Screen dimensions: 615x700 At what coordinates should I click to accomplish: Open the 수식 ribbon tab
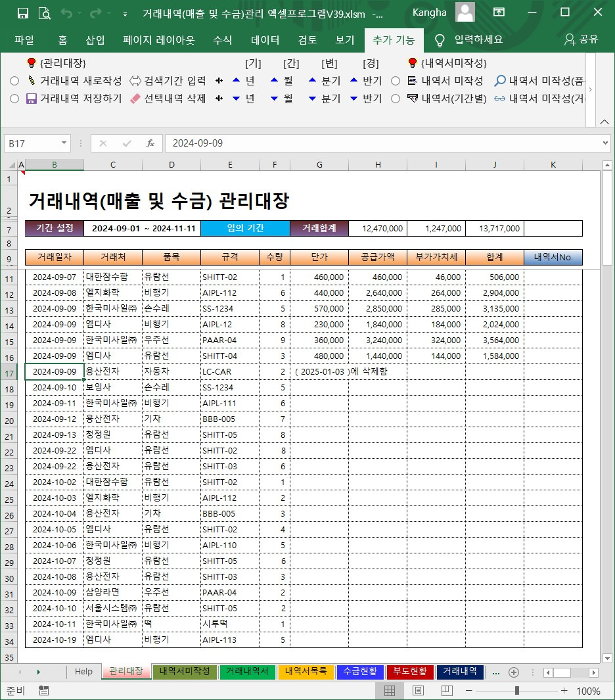[x=222, y=40]
